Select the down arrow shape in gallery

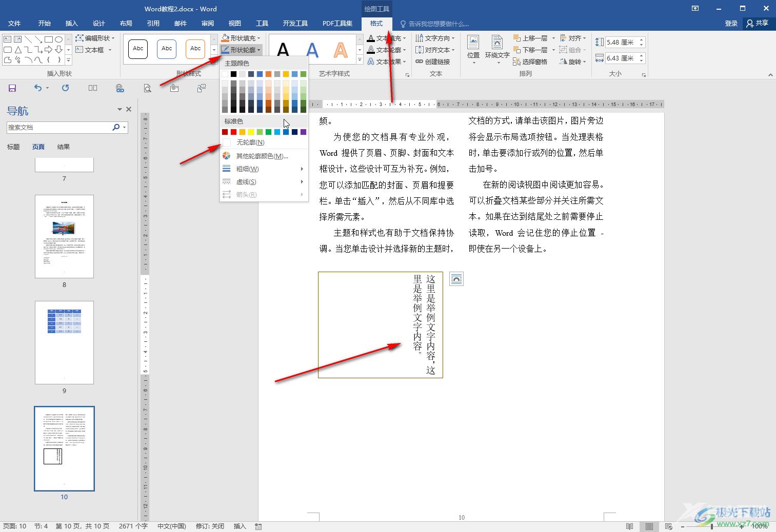click(x=59, y=50)
